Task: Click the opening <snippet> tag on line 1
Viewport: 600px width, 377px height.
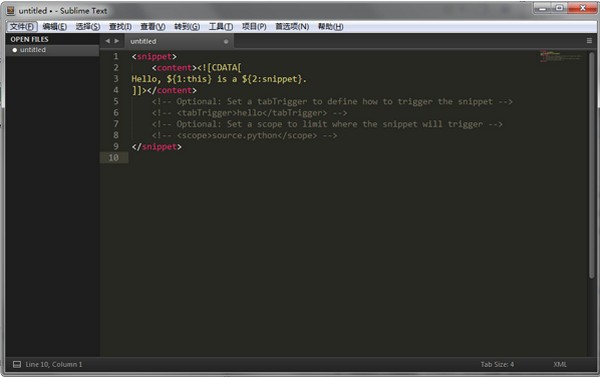Action: [x=154, y=57]
